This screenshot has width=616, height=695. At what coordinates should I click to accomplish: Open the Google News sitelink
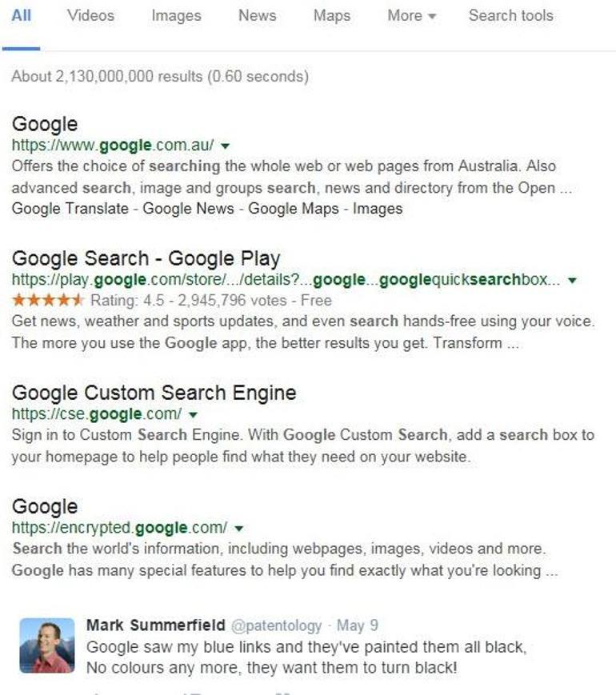pos(188,209)
